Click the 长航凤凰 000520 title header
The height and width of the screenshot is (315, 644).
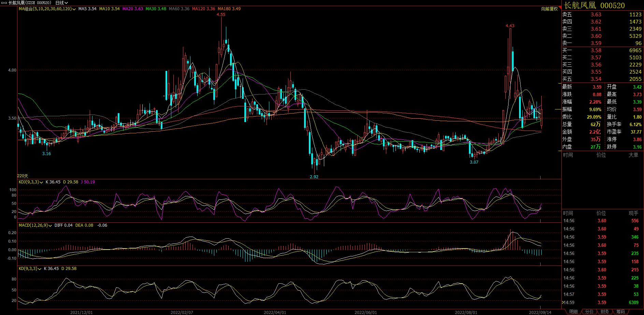click(x=594, y=5)
